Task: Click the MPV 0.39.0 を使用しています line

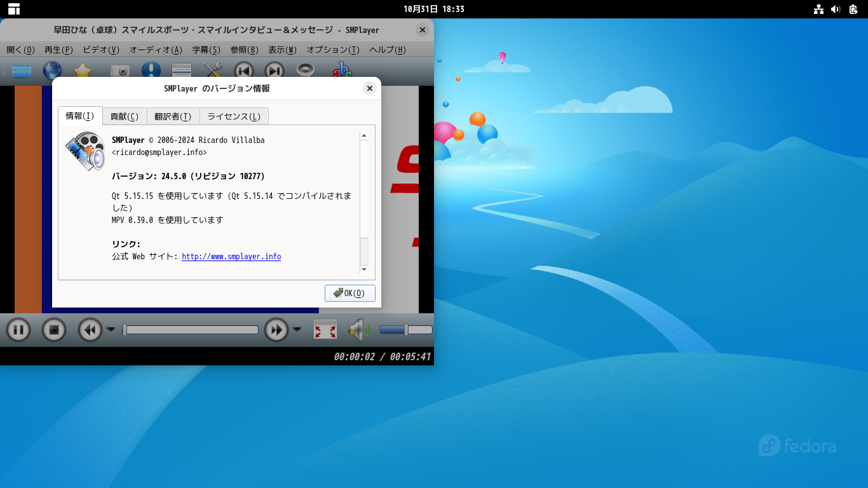Action: [167, 220]
